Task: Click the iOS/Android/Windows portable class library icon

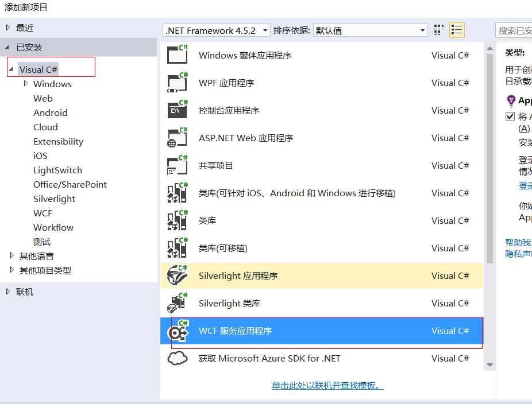Action: tap(177, 192)
